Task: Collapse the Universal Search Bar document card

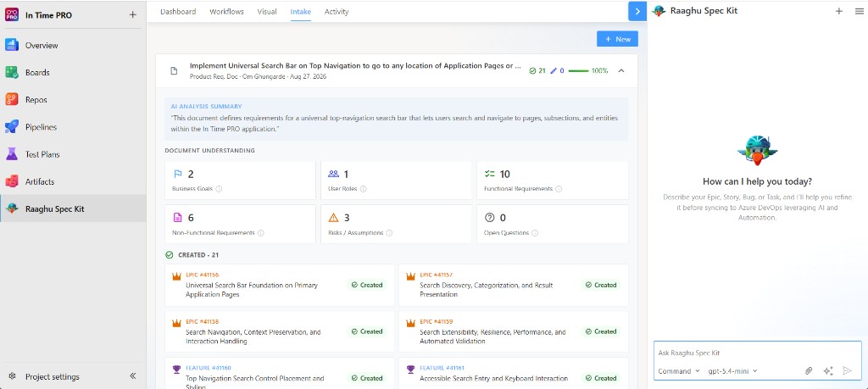Action: [621, 71]
